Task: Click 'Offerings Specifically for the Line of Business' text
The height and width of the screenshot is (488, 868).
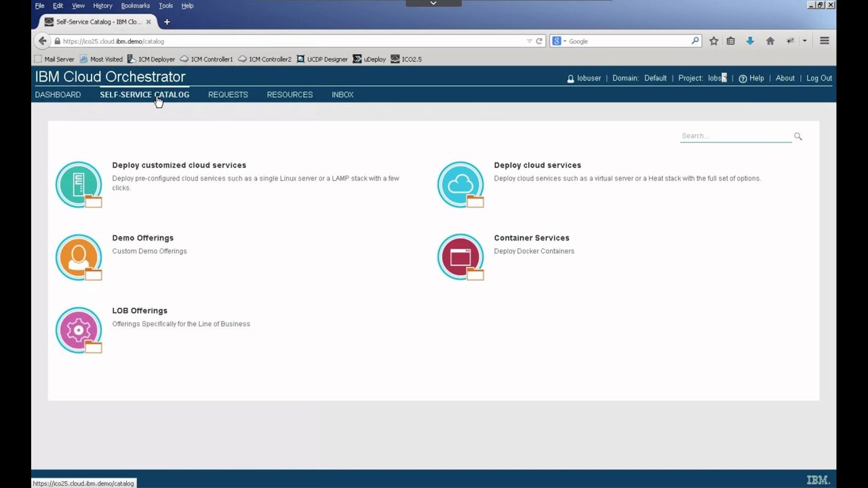Action: coord(181,324)
